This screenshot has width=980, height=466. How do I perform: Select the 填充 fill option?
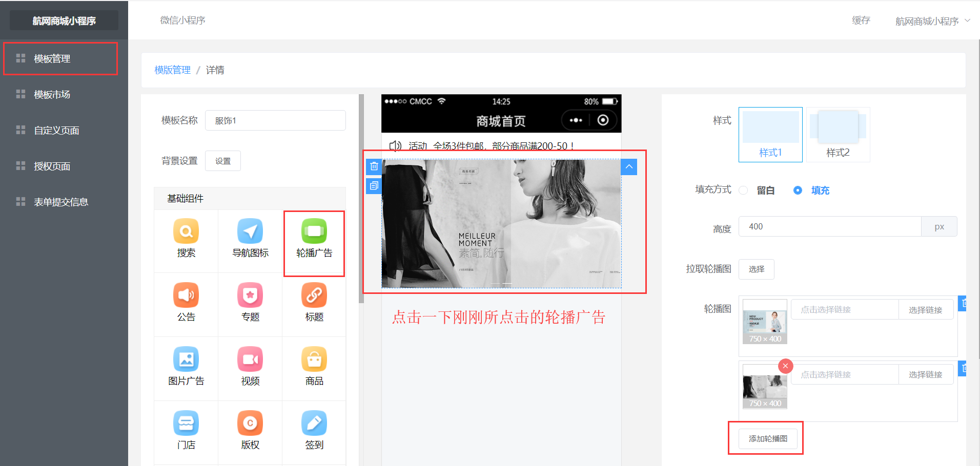tap(811, 190)
